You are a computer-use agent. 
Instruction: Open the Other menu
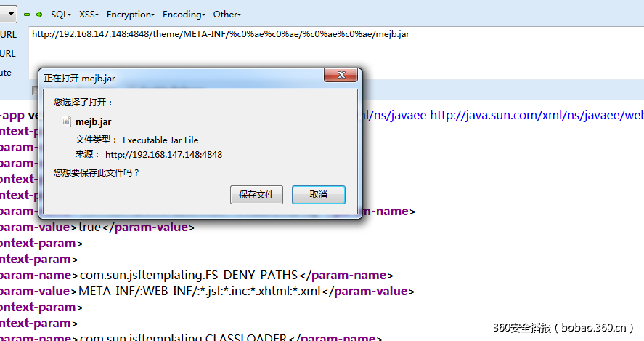click(x=227, y=15)
